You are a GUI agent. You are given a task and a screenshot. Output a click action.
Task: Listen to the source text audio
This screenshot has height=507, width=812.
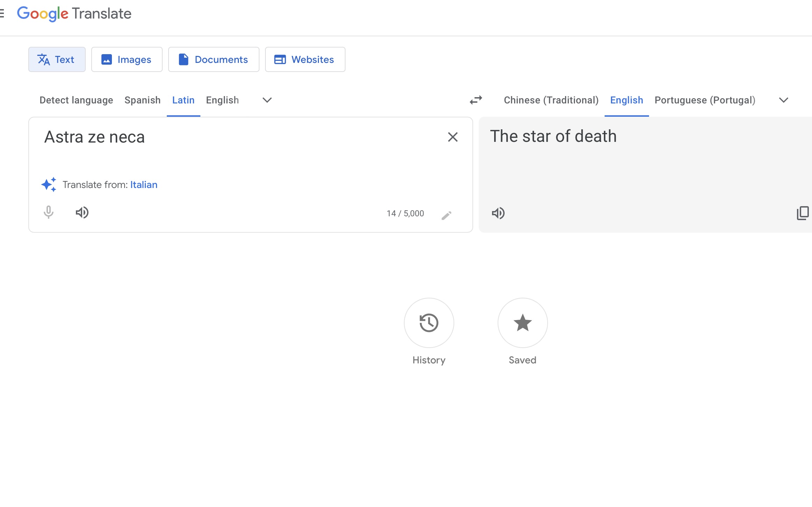pos(82,212)
